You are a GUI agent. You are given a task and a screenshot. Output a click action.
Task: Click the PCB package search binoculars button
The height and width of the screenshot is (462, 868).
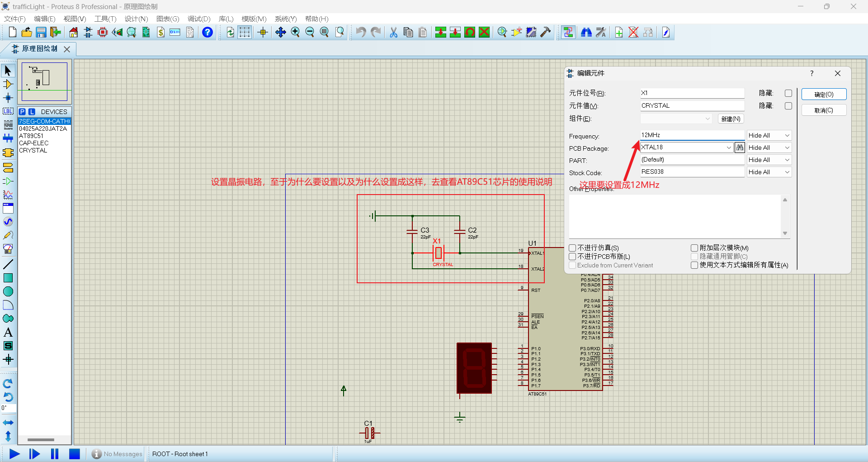pyautogui.click(x=740, y=148)
